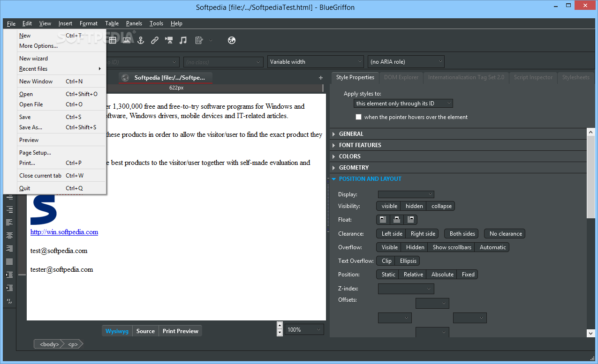The image size is (598, 364).
Task: Expand the GEOMETRY section
Action: pos(458,168)
